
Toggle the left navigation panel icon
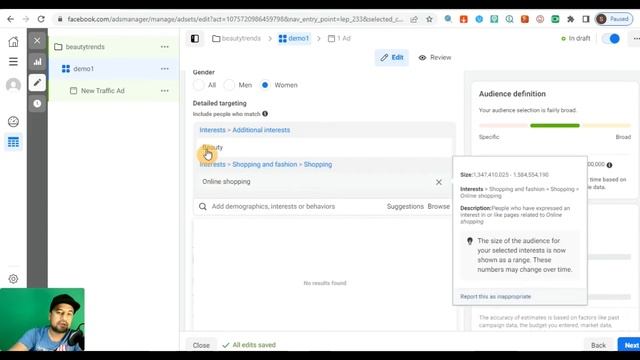[195, 38]
